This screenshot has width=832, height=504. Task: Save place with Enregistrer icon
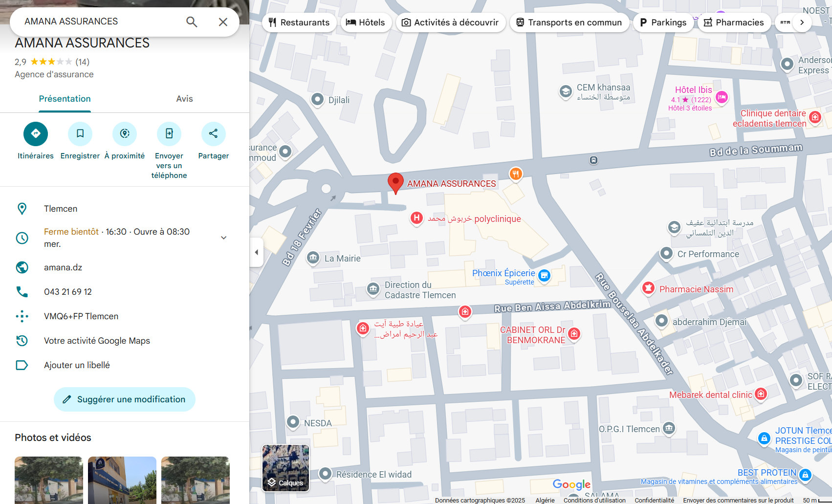pos(80,134)
